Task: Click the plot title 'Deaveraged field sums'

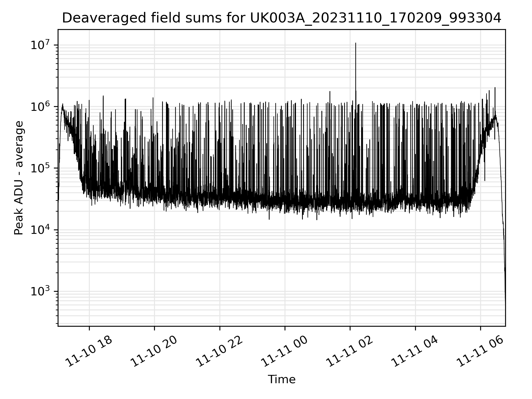Action: point(142,19)
